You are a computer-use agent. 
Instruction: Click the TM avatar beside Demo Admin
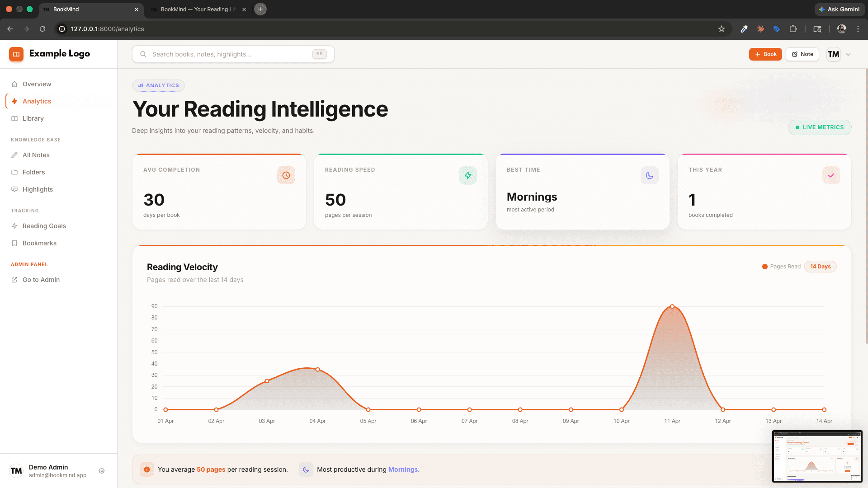click(16, 471)
